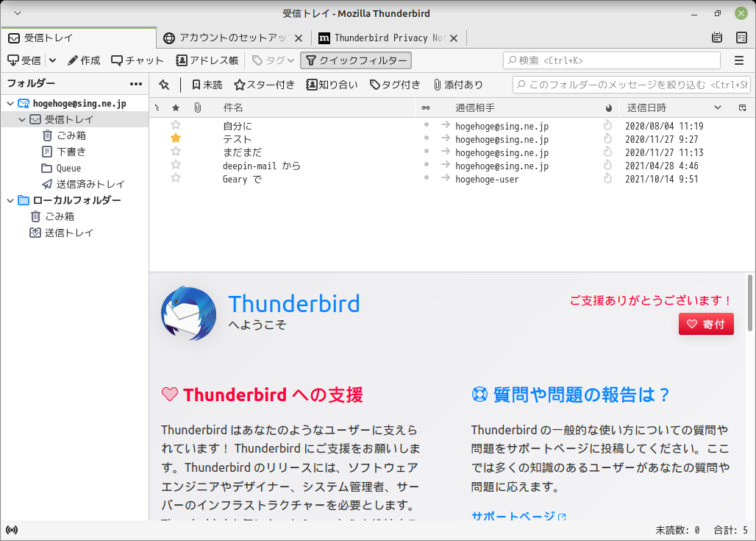Open local folders ごみ箱

click(52, 216)
